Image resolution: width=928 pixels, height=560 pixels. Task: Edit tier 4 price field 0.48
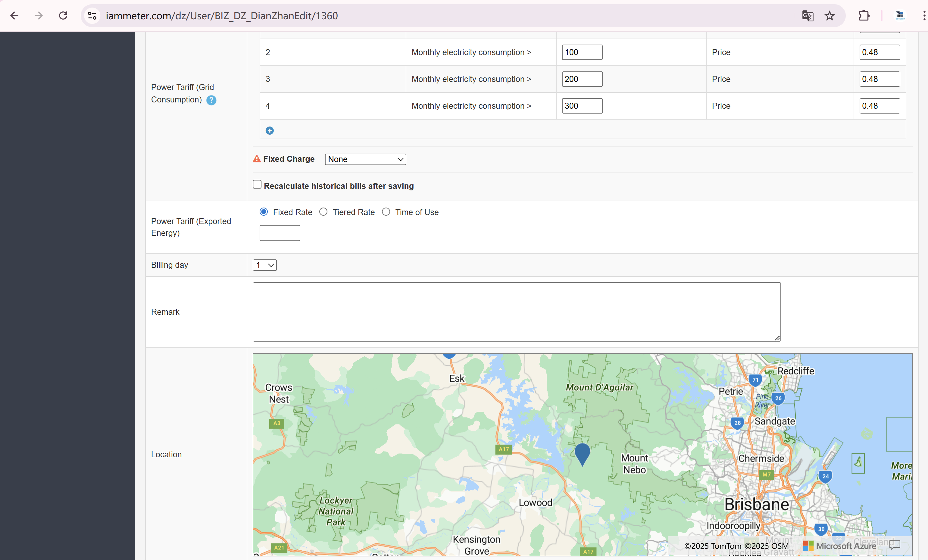tap(880, 106)
